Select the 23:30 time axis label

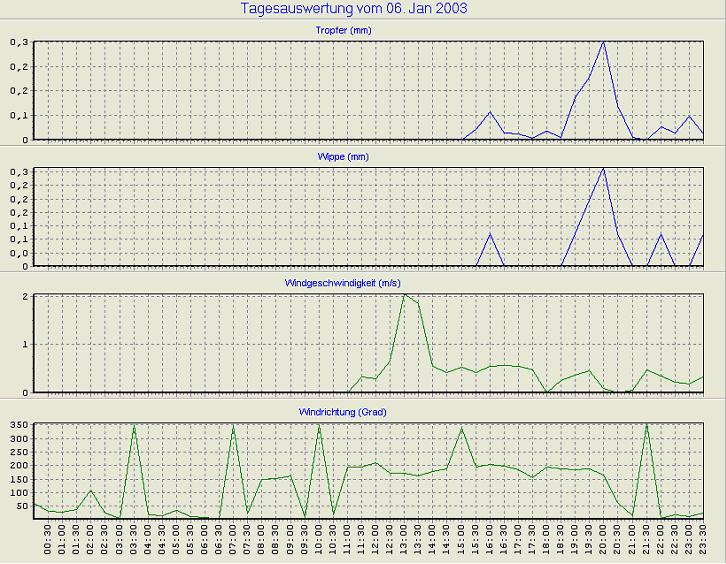coord(703,541)
